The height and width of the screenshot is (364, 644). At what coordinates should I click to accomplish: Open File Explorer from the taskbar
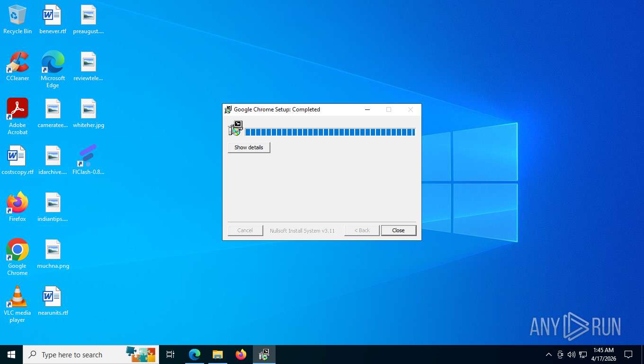[x=217, y=355]
